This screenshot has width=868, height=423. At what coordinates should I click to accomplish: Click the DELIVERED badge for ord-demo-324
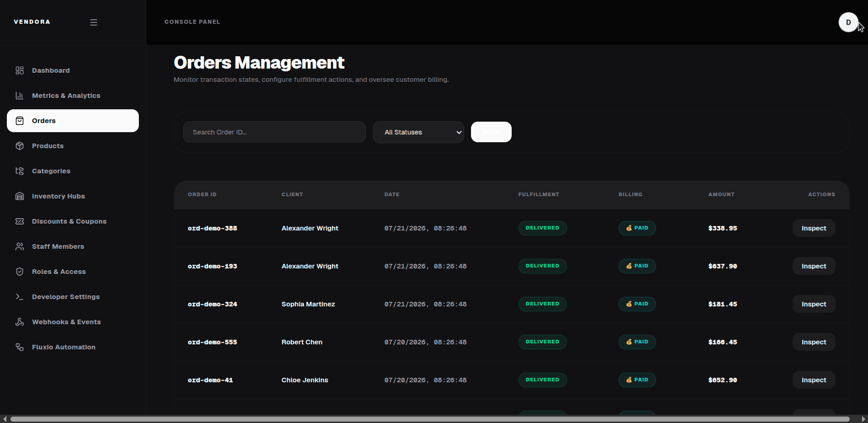pyautogui.click(x=542, y=304)
